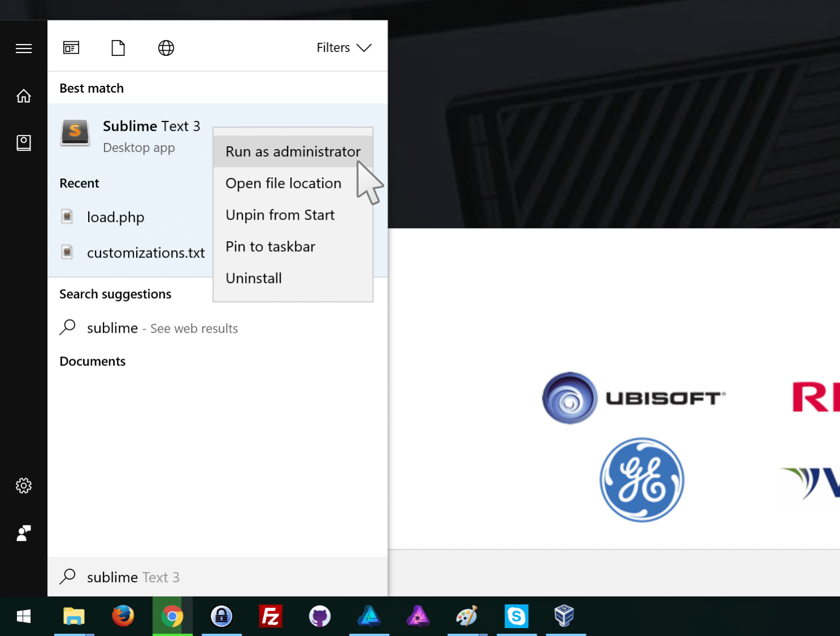Open the sidebar hamburger menu
Image resolution: width=840 pixels, height=636 pixels.
pyautogui.click(x=23, y=48)
